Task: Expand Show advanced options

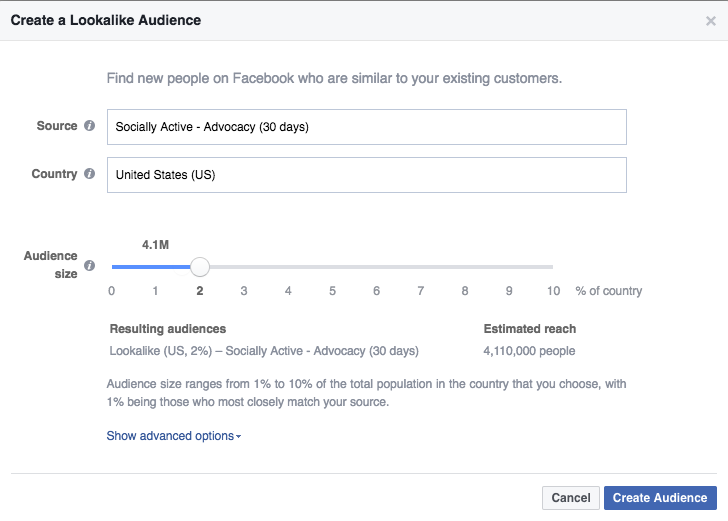Action: click(173, 436)
